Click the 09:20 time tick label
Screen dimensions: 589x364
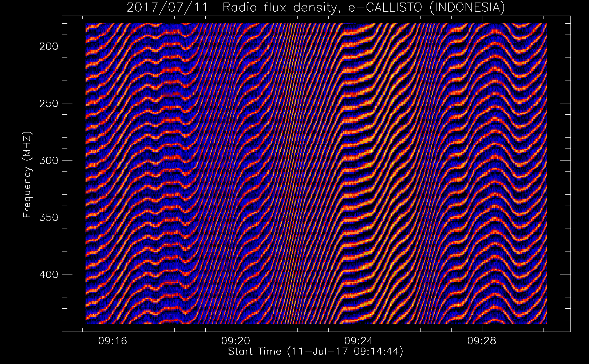pos(236,341)
